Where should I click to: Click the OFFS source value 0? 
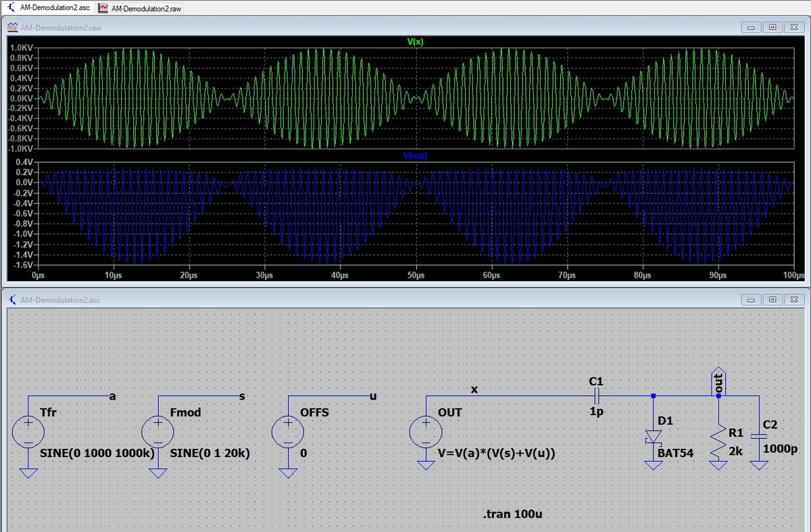pyautogui.click(x=303, y=453)
